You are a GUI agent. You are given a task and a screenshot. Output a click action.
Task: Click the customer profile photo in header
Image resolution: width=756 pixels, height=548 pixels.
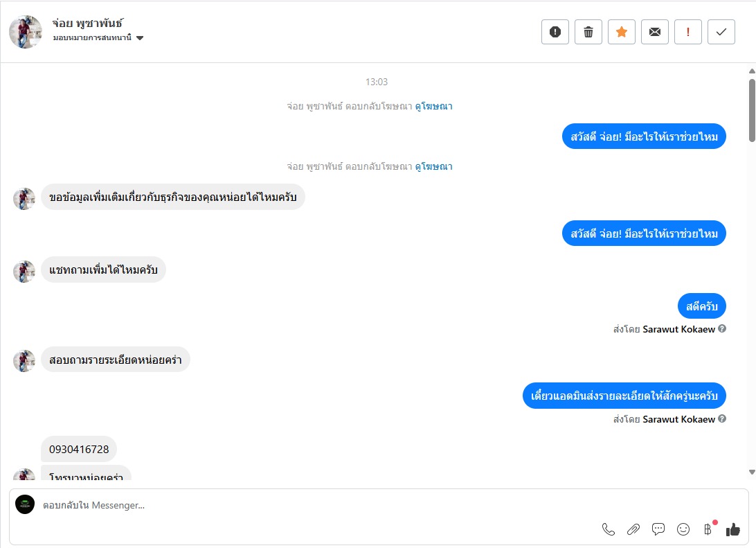26,32
